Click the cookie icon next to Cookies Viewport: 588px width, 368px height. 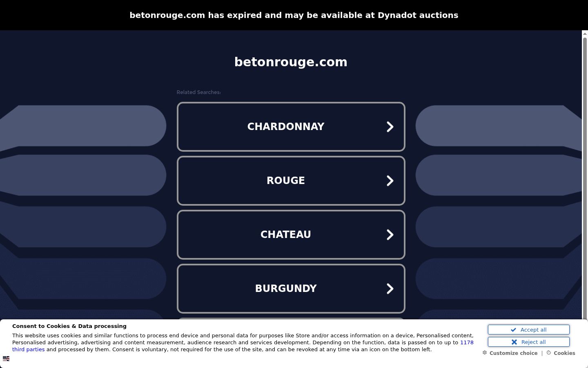(549, 352)
